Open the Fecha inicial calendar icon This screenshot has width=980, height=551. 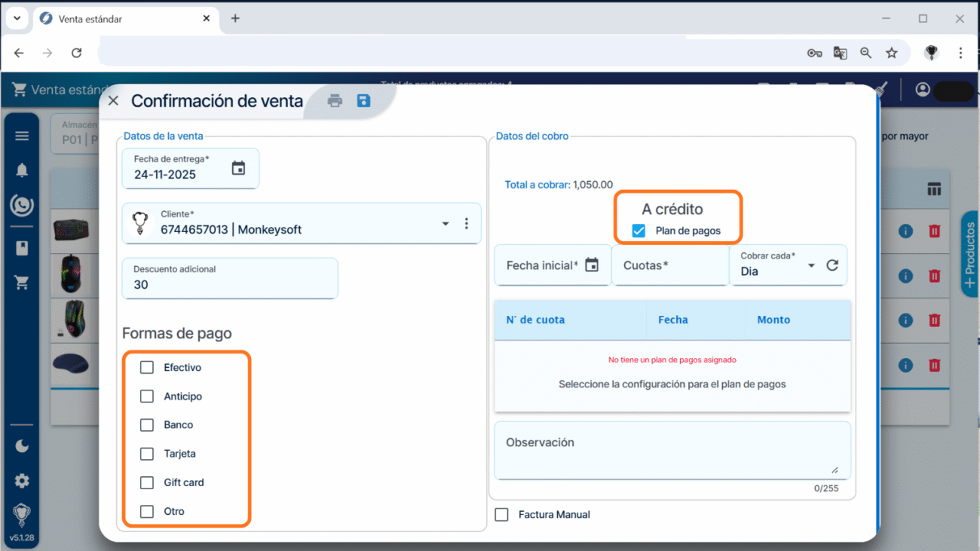592,265
